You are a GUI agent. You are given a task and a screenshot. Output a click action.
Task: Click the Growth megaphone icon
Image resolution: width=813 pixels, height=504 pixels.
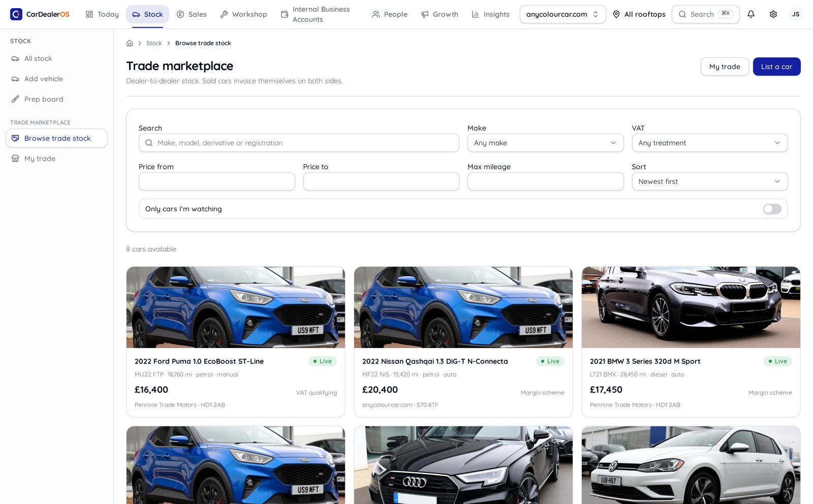(425, 14)
